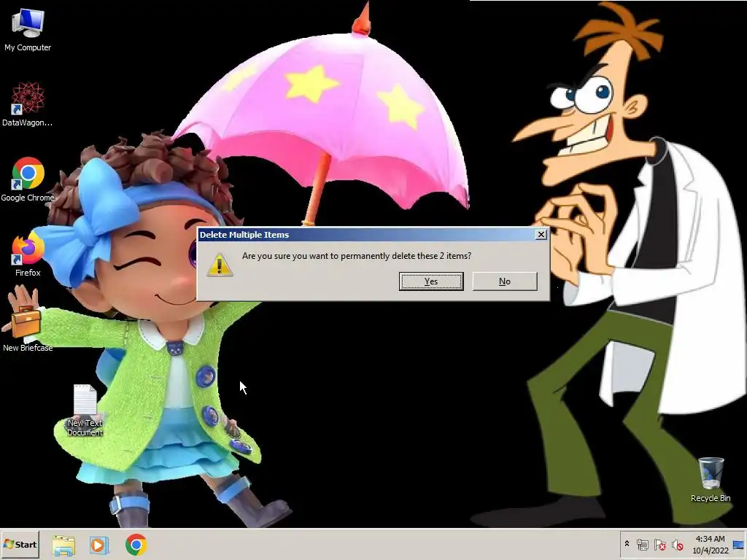Open Chrome from the taskbar
Image resolution: width=747 pixels, height=560 pixels.
pyautogui.click(x=136, y=545)
